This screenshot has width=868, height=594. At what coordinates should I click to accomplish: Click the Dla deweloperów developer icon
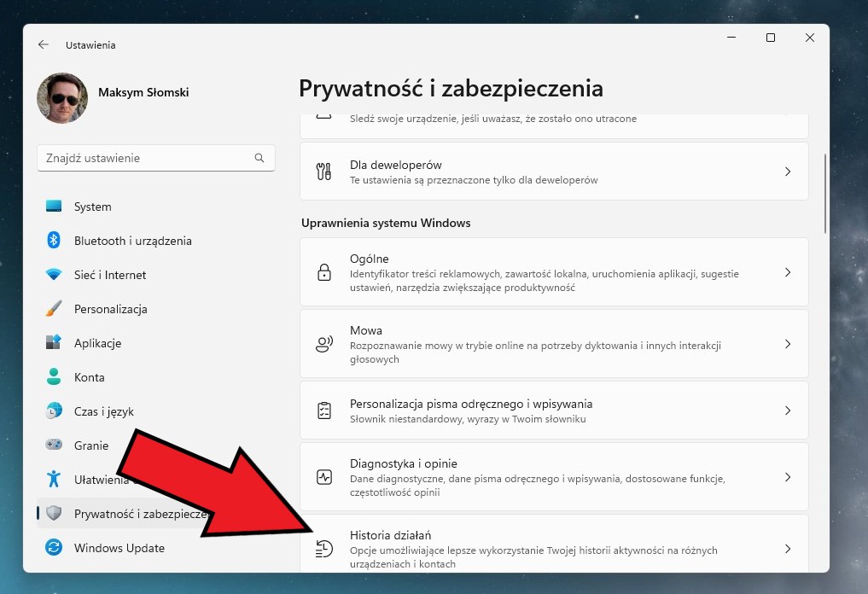tap(323, 171)
